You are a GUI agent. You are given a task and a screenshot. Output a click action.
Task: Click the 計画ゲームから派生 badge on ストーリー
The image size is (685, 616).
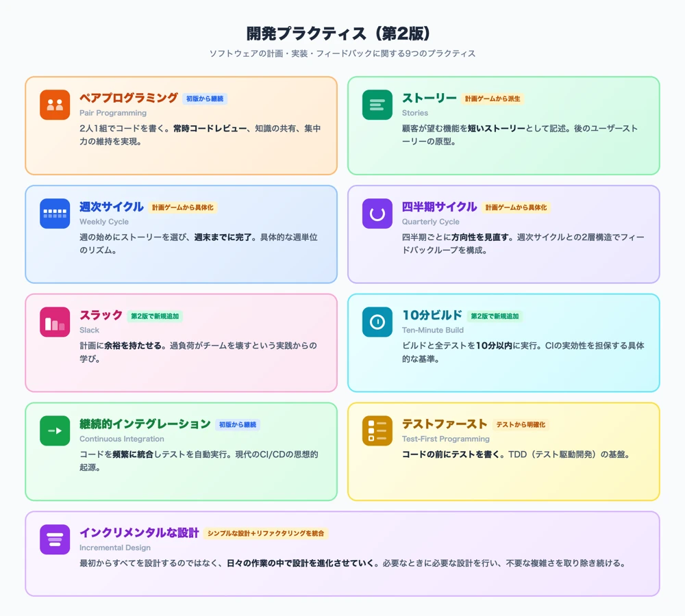[x=493, y=99]
